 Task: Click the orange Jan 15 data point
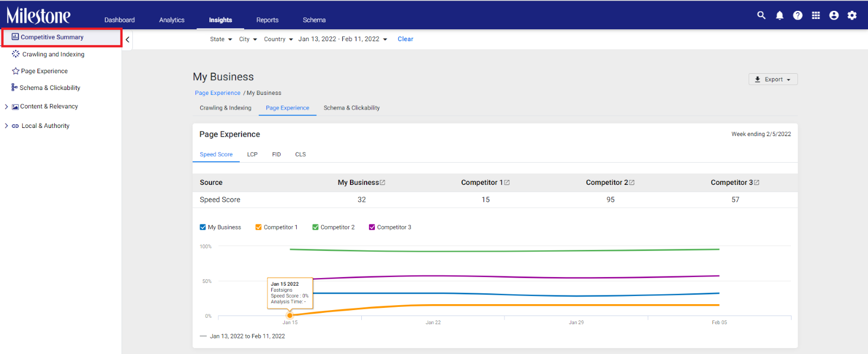coord(290,315)
